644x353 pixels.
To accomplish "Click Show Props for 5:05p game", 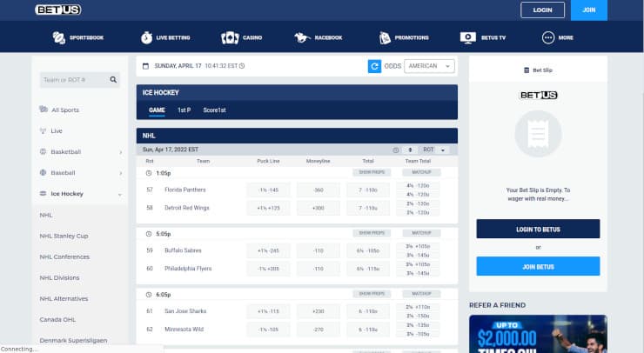I will coord(372,233).
